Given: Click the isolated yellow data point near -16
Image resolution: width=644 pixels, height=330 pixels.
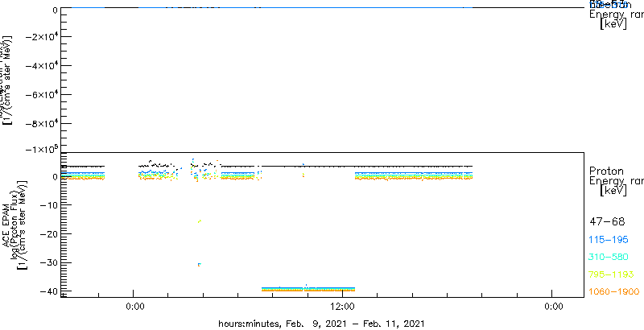Looking at the screenshot, I should pos(200,221).
